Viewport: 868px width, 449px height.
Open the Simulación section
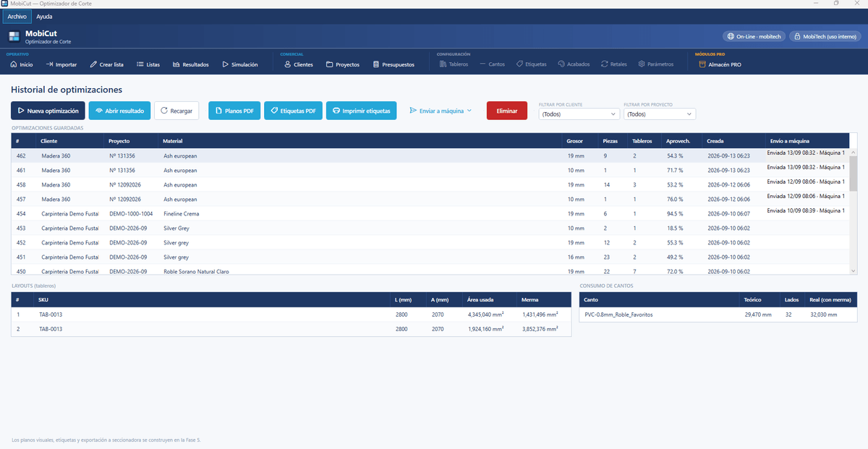(x=240, y=64)
